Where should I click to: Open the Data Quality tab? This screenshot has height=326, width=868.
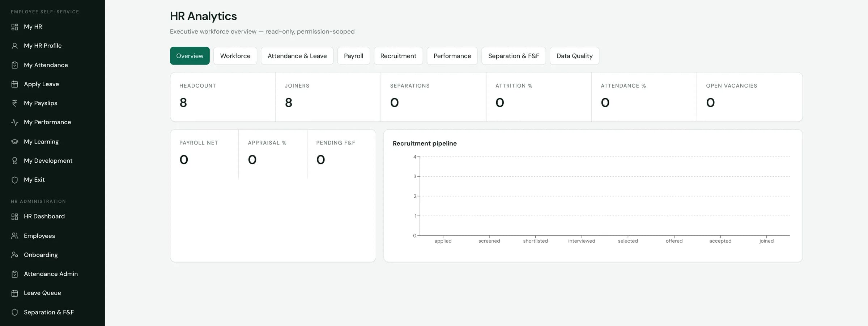pos(574,56)
